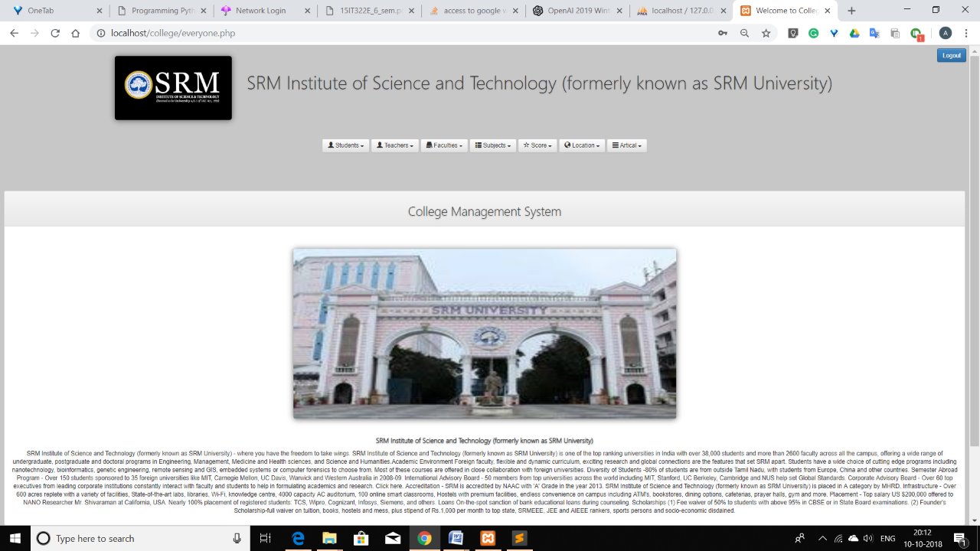Open the Google Translate extension
This screenshot has width=980, height=551.
click(874, 33)
